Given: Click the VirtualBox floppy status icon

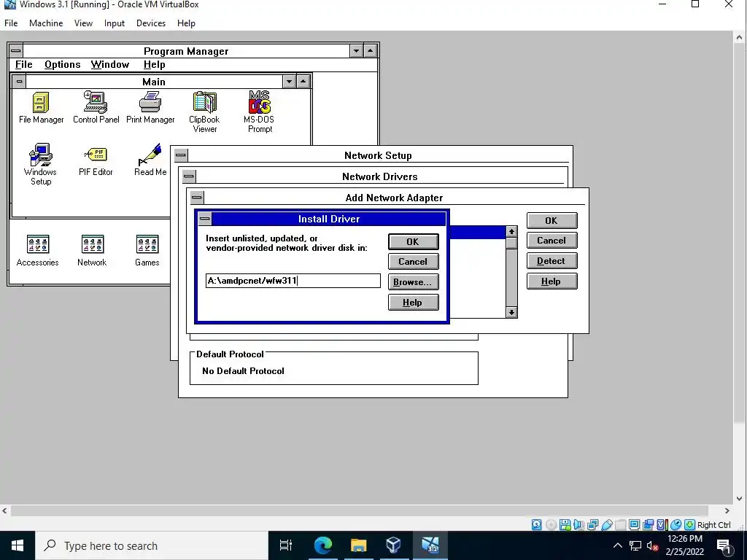Looking at the screenshot, I should tap(565, 525).
